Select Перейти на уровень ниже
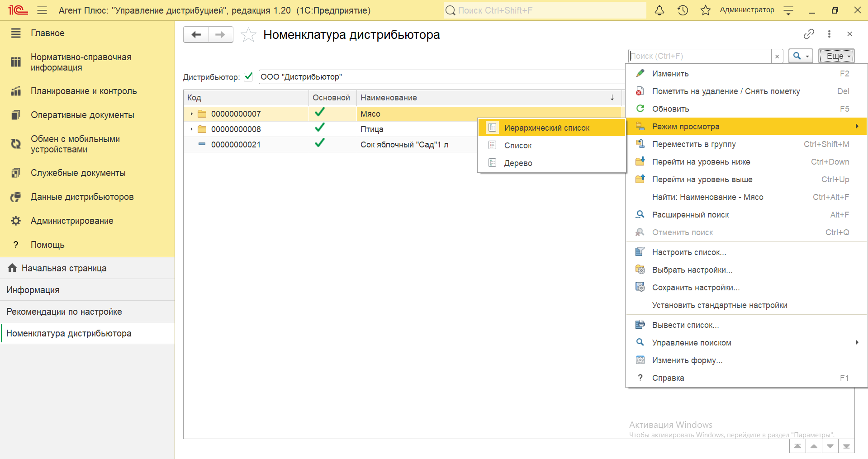Screen dimensions: 868x459 click(746, 162)
